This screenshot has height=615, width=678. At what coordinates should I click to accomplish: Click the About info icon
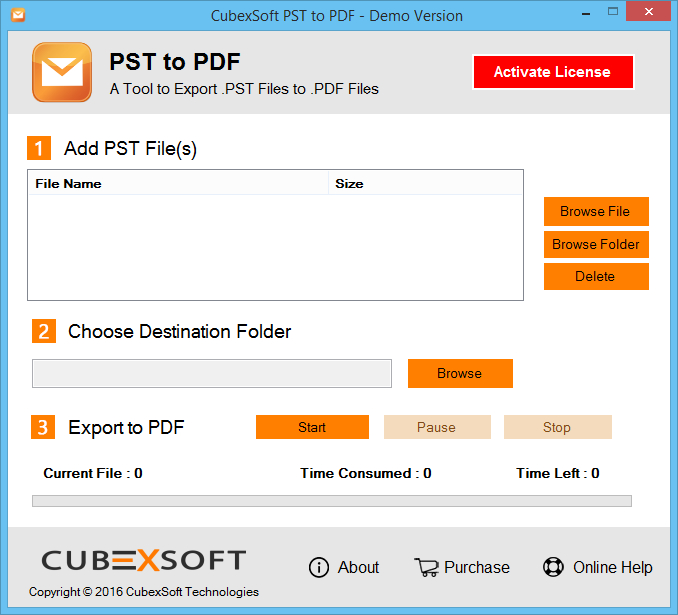click(319, 567)
